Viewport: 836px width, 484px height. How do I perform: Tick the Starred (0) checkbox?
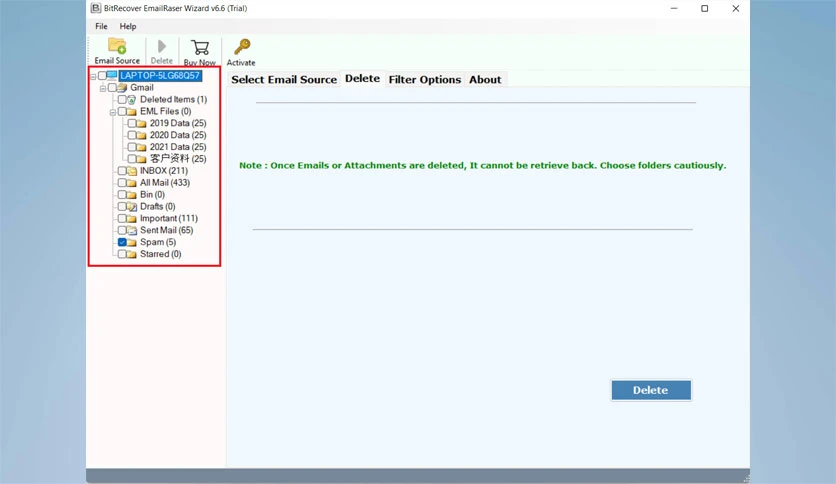[x=122, y=254]
